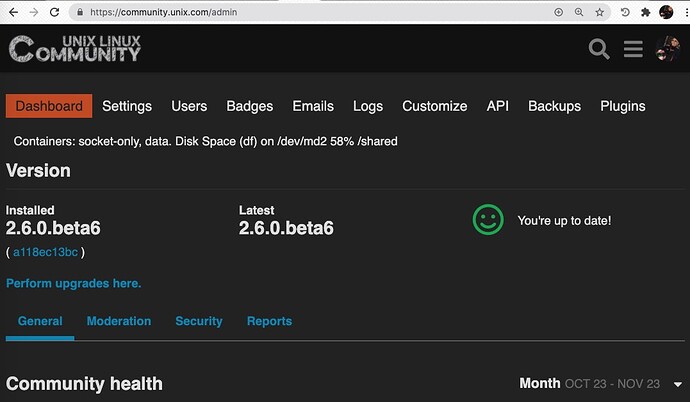This screenshot has height=402, width=690.
Task: Reload the page with the refresh icon
Action: (x=54, y=12)
